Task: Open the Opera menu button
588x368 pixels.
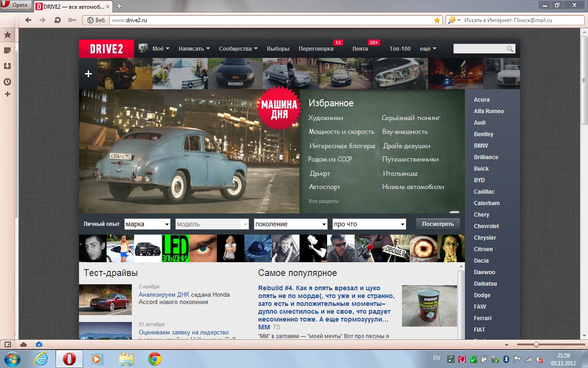Action: (x=16, y=6)
